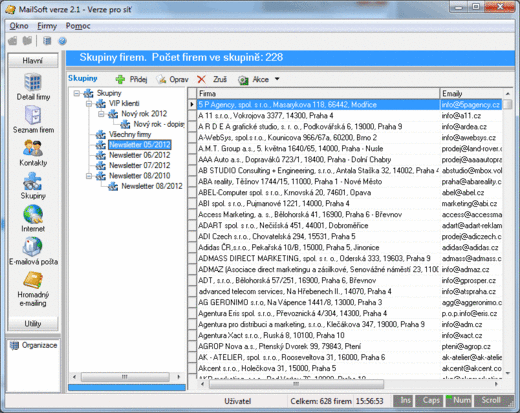
Task: Sort by the Firma column header
Action: point(318,94)
